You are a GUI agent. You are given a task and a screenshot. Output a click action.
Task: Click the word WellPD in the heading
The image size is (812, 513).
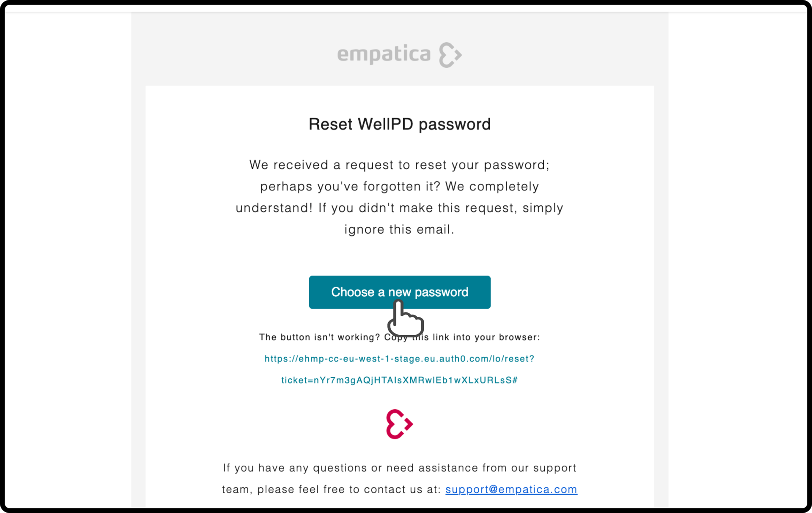[x=385, y=124]
